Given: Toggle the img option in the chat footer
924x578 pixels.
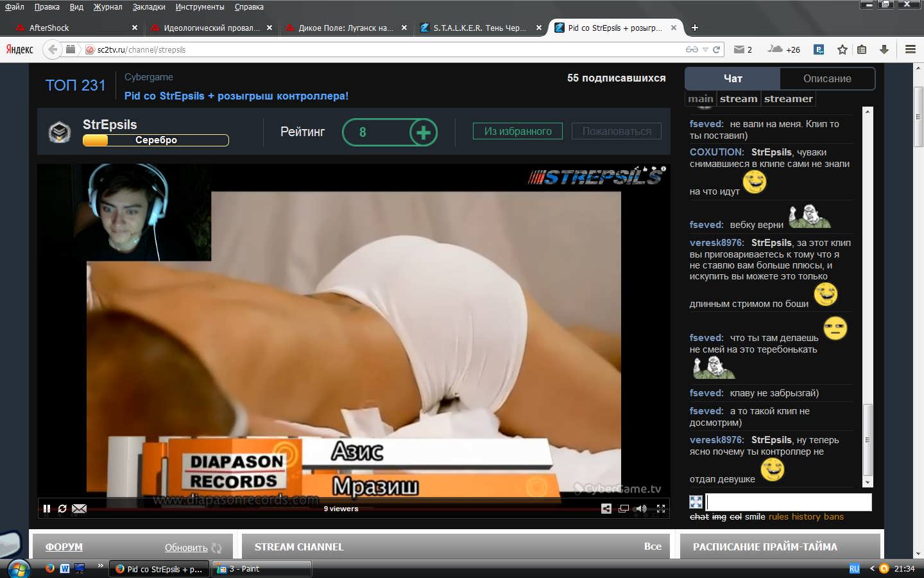Looking at the screenshot, I should click(x=719, y=516).
